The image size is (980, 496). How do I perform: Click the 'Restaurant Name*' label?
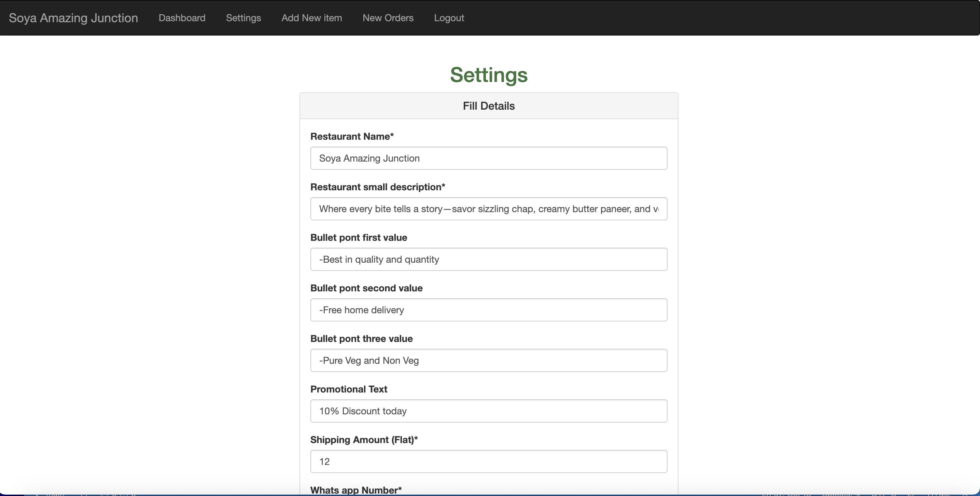point(352,136)
